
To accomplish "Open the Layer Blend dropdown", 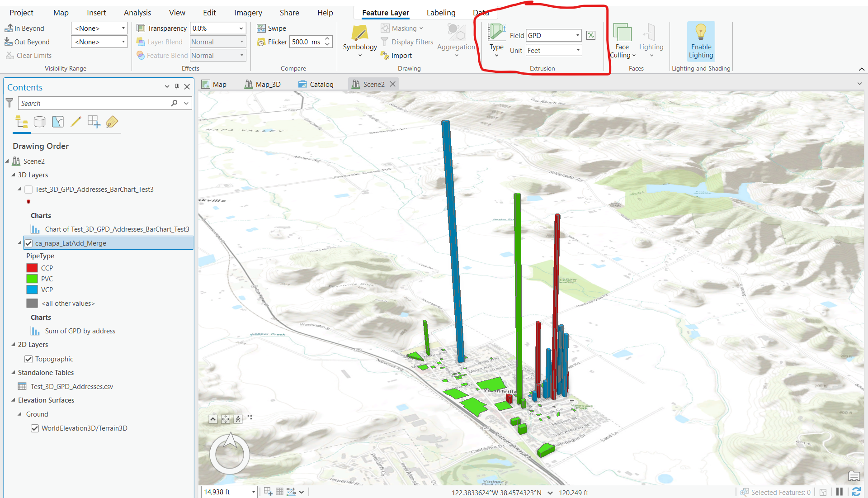I will coord(242,42).
